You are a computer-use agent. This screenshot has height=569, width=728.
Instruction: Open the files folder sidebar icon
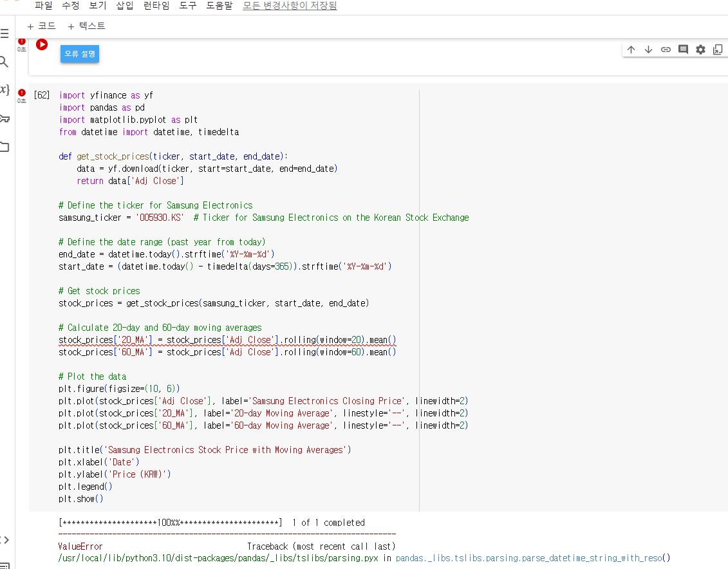click(5, 147)
